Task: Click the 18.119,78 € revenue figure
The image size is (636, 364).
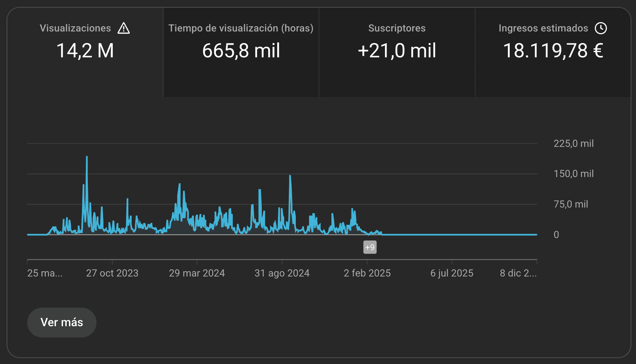Action: tap(553, 51)
